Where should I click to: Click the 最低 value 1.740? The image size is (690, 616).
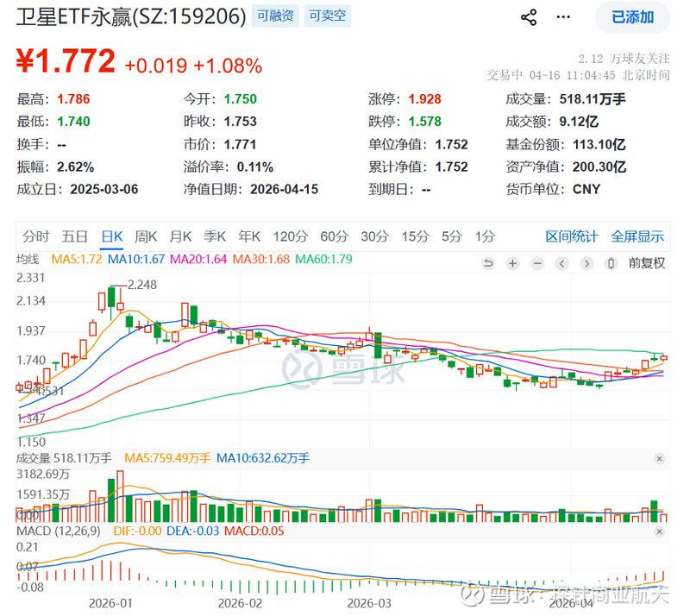[x=73, y=122]
